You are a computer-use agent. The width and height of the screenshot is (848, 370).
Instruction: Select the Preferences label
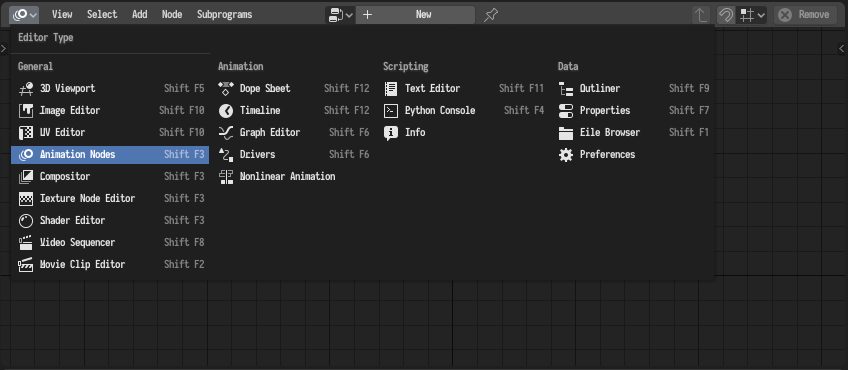click(607, 155)
